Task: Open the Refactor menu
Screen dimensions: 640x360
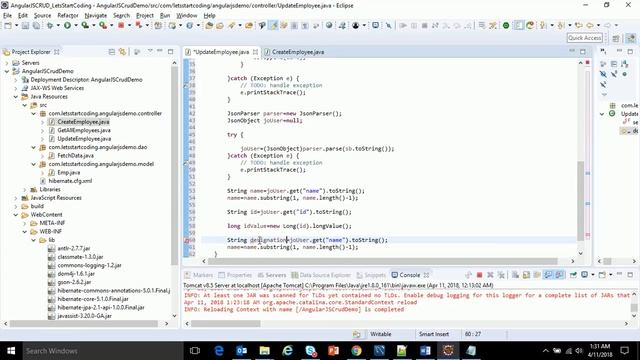Action: [68, 16]
